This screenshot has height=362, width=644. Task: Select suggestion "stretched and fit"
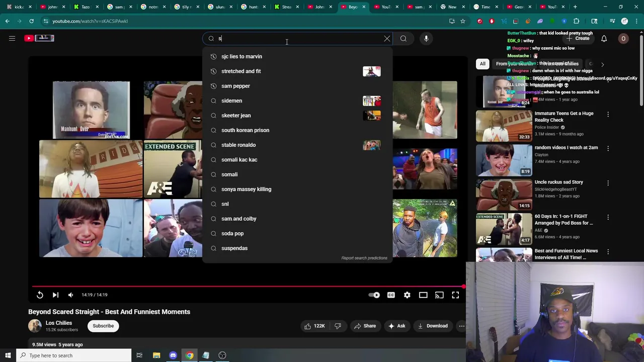tap(297, 71)
